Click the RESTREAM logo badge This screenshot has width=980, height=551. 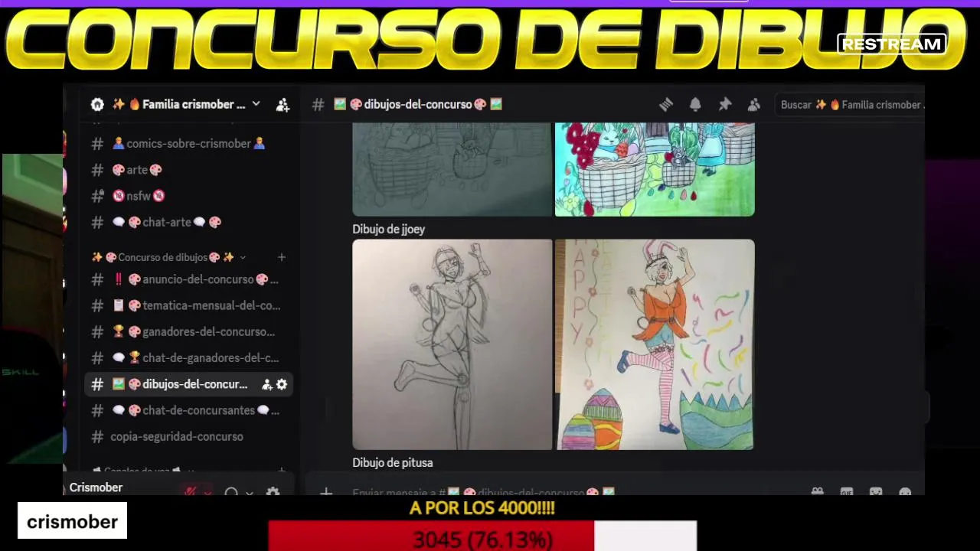[892, 44]
